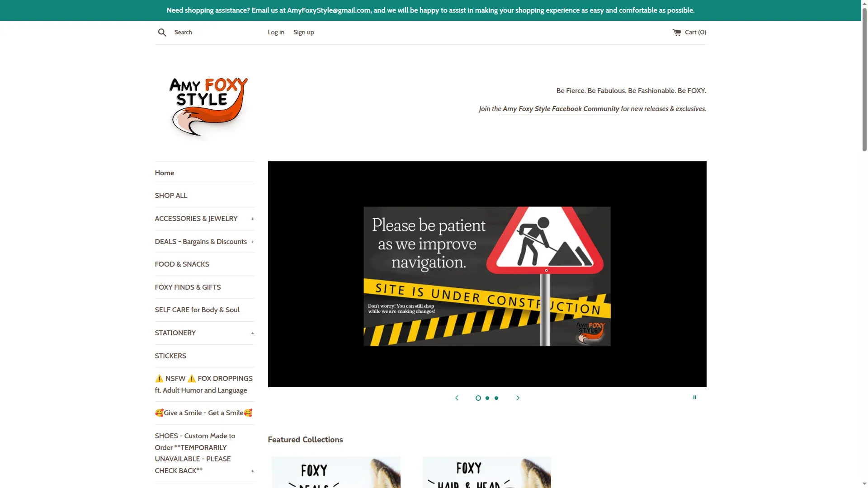Open Give a Smile - Get a Smile
Viewport: 868px width, 488px height.
[x=203, y=413]
